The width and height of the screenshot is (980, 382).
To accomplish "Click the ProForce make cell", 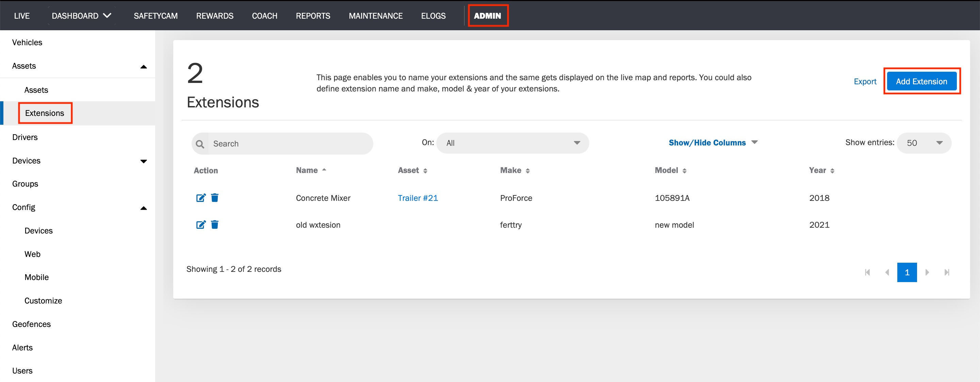I will tap(516, 198).
